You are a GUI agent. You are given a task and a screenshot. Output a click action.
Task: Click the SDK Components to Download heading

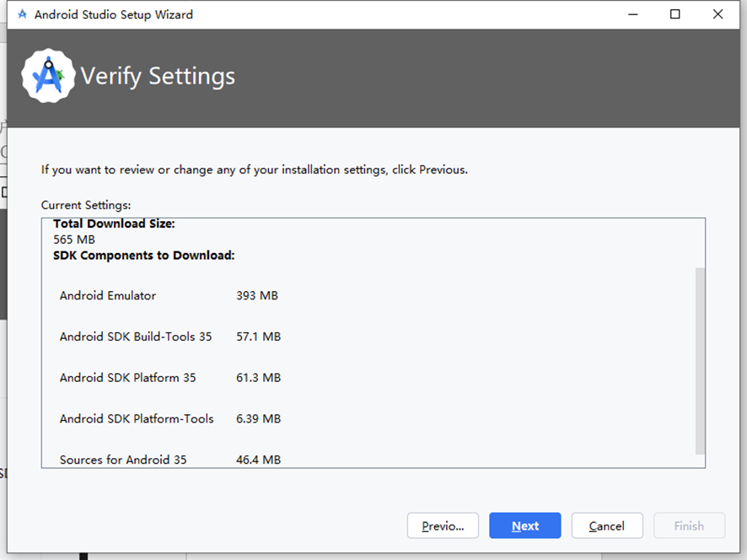pos(144,256)
